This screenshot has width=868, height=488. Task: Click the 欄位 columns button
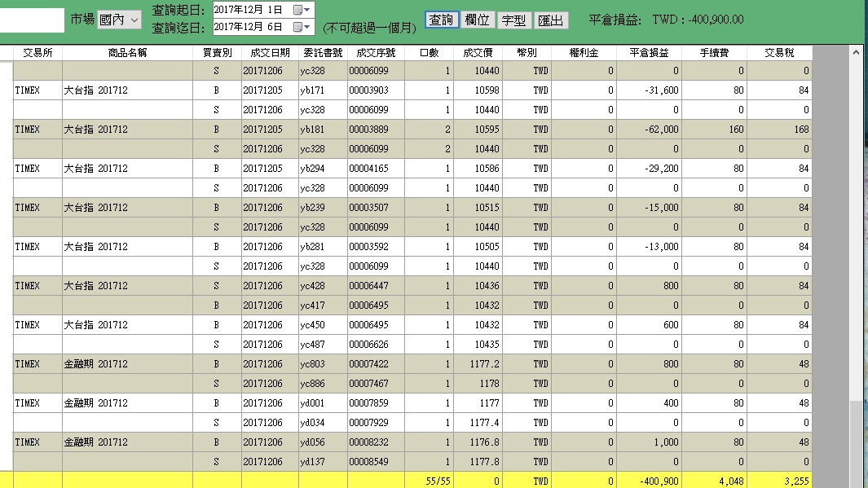click(477, 20)
